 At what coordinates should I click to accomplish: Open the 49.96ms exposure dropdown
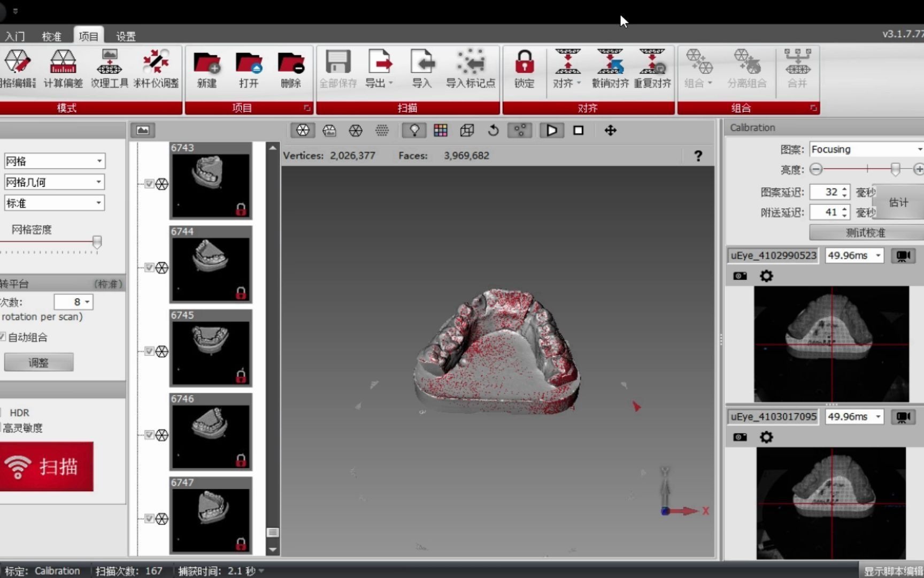pos(854,255)
